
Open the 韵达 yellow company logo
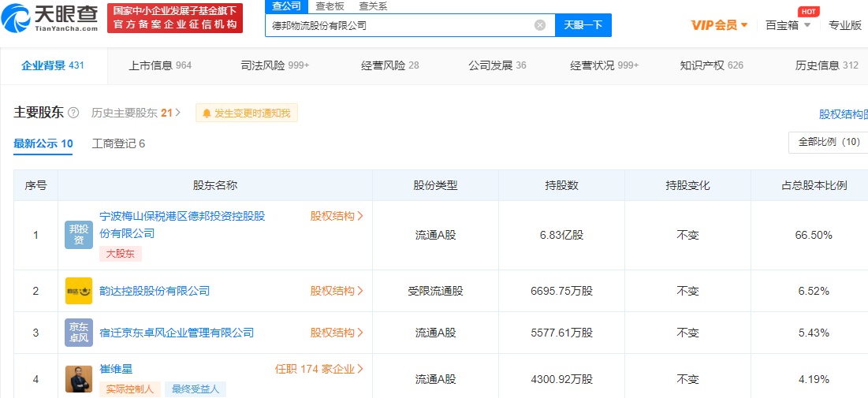79,291
